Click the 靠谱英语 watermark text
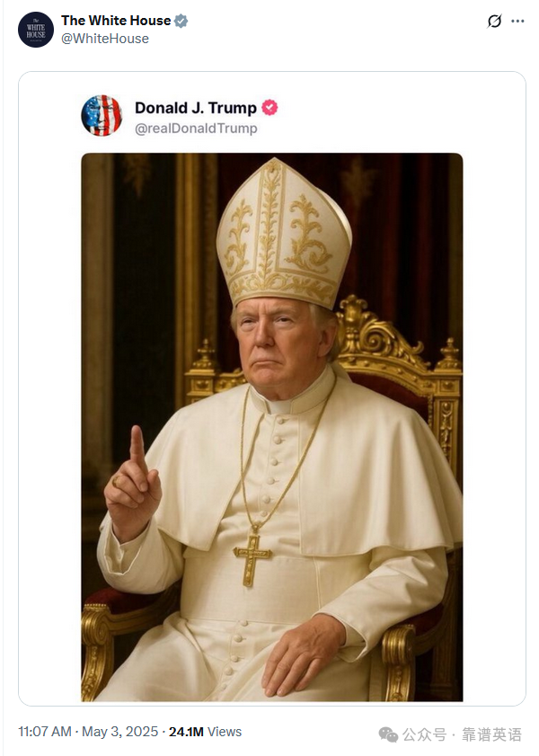The image size is (539, 756). 491,734
